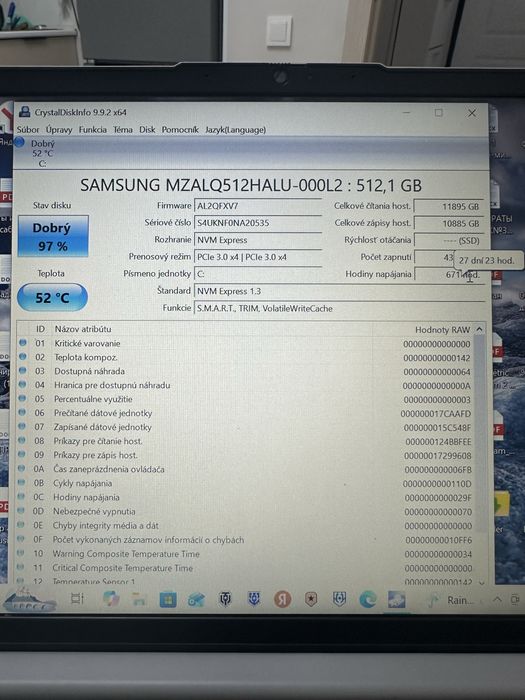This screenshot has height=700, width=525.
Task: Click status dot for 0A Čas zaneprázdnenia ovládača
Action: coord(21,468)
